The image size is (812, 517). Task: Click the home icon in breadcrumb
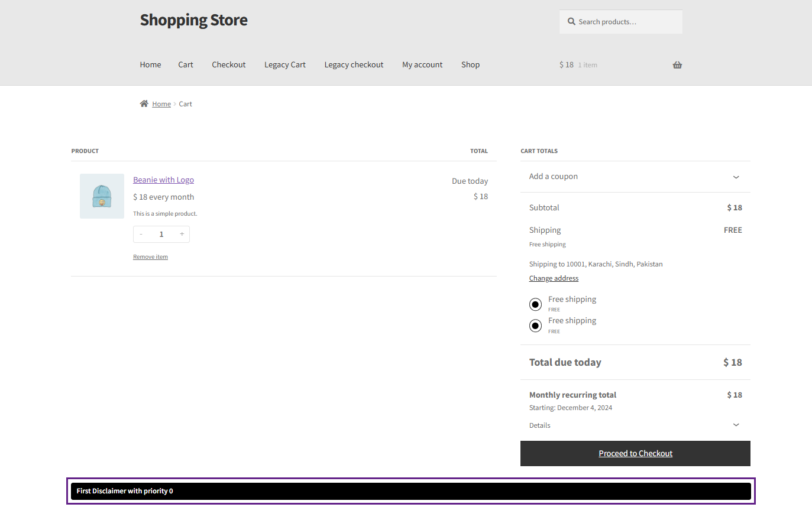point(144,103)
